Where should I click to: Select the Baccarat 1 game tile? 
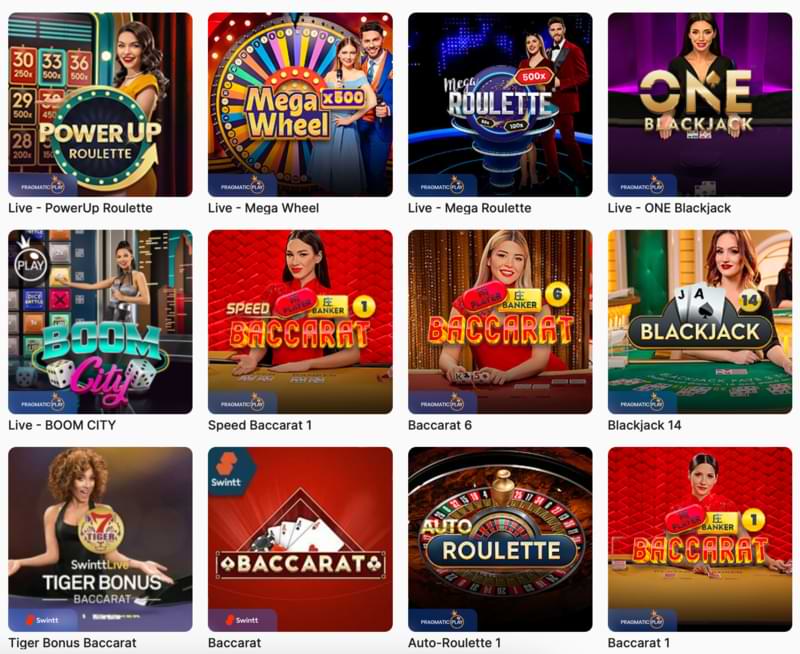click(700, 540)
